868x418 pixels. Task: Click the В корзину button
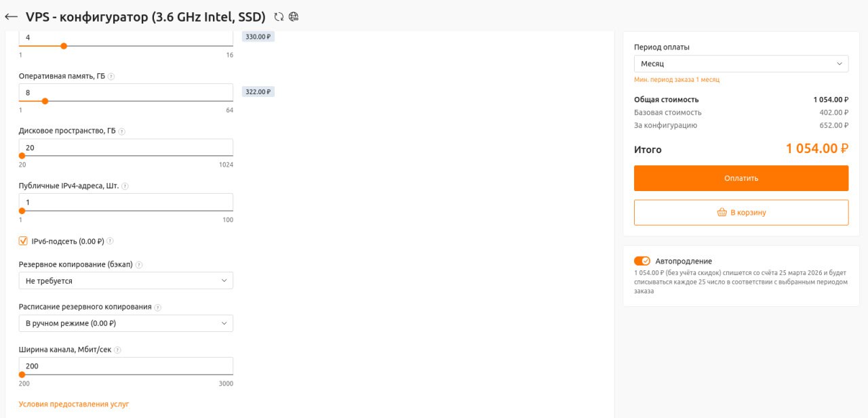(741, 212)
